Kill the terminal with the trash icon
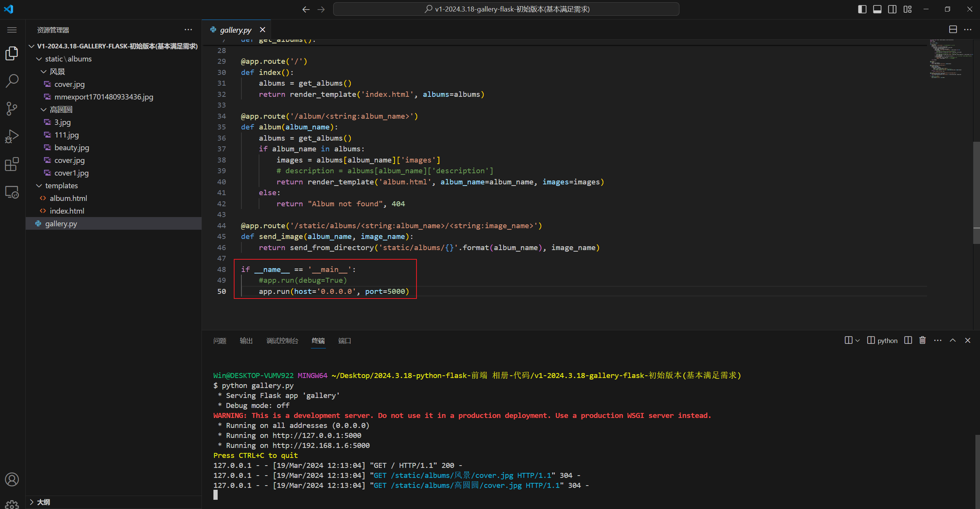 [922, 340]
